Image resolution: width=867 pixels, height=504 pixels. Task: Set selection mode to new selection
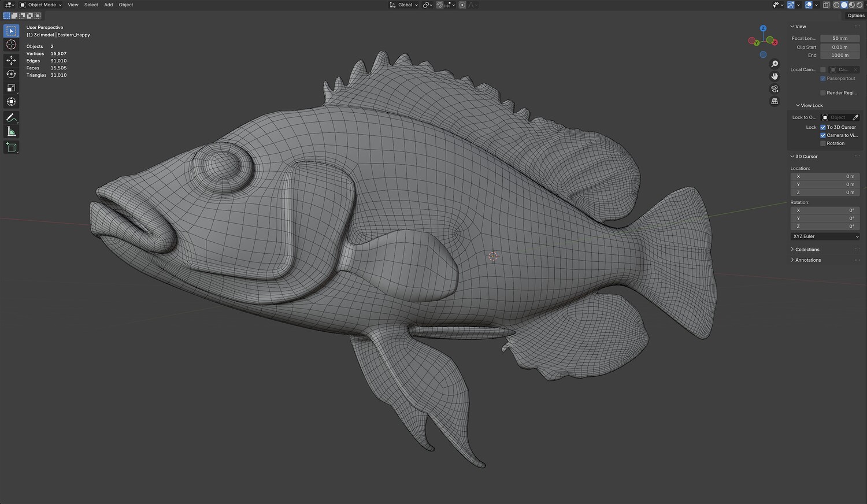[7, 16]
